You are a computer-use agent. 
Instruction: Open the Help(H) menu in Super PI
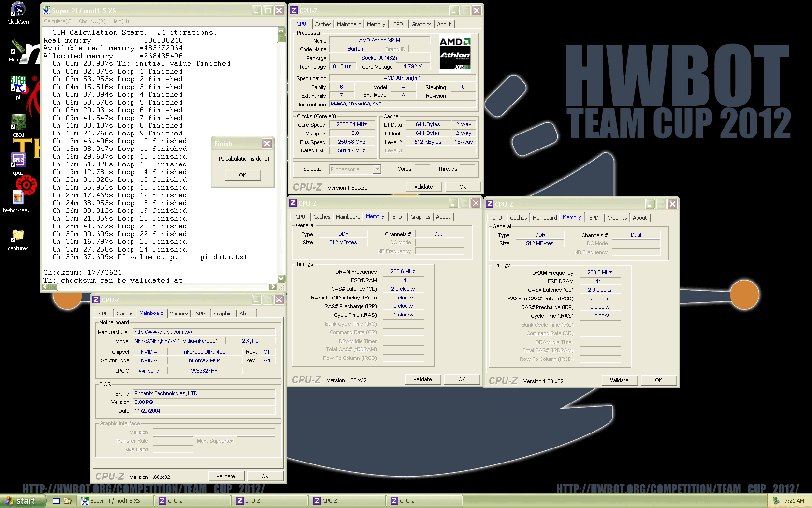(x=120, y=21)
